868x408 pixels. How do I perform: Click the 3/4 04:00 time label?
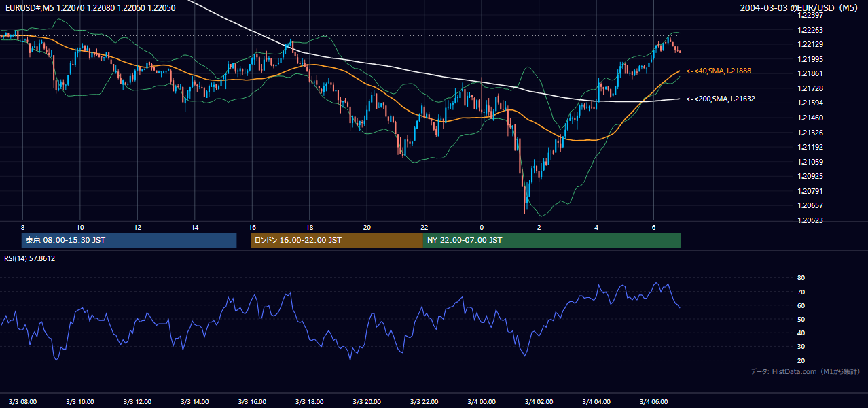[x=596, y=401]
